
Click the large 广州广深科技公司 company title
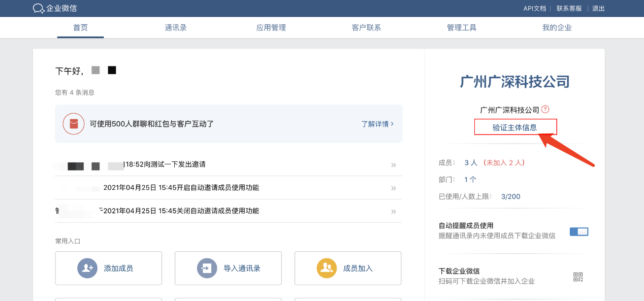tap(515, 82)
